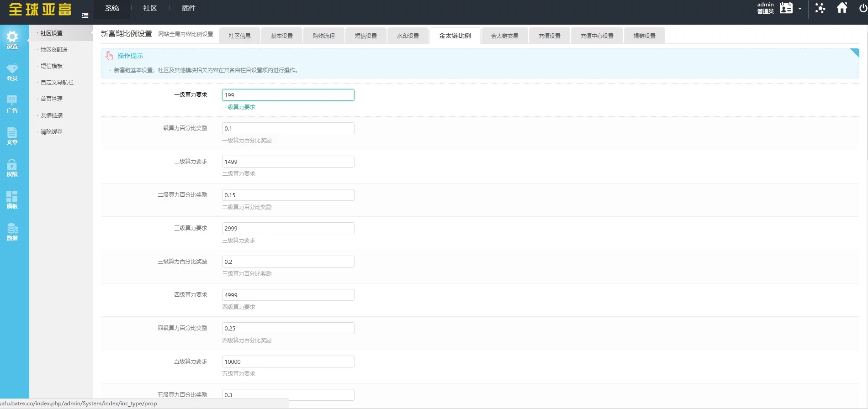
Task: Click the home icon in top bar
Action: [842, 8]
